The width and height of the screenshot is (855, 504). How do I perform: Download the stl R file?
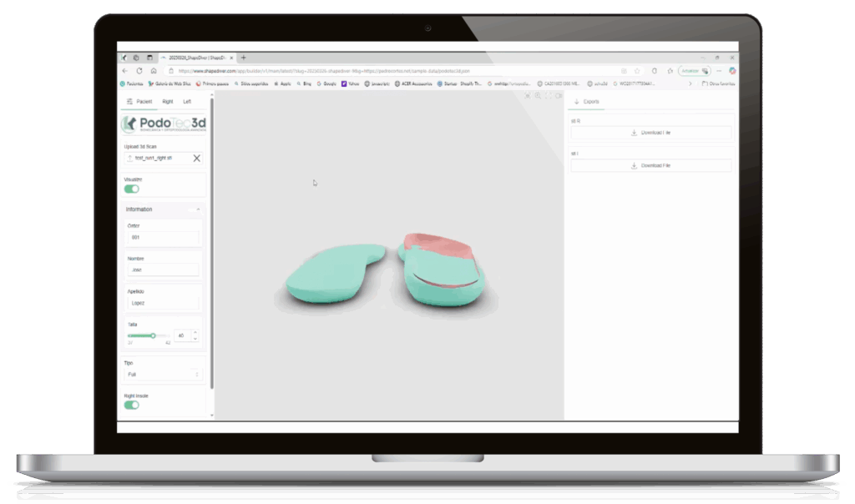click(x=650, y=133)
